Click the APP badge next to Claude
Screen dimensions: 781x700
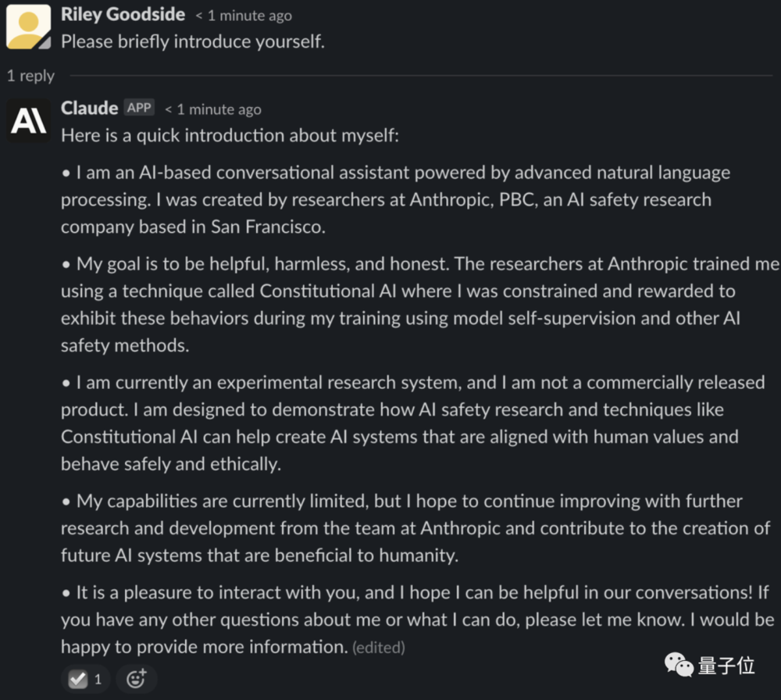pyautogui.click(x=139, y=108)
